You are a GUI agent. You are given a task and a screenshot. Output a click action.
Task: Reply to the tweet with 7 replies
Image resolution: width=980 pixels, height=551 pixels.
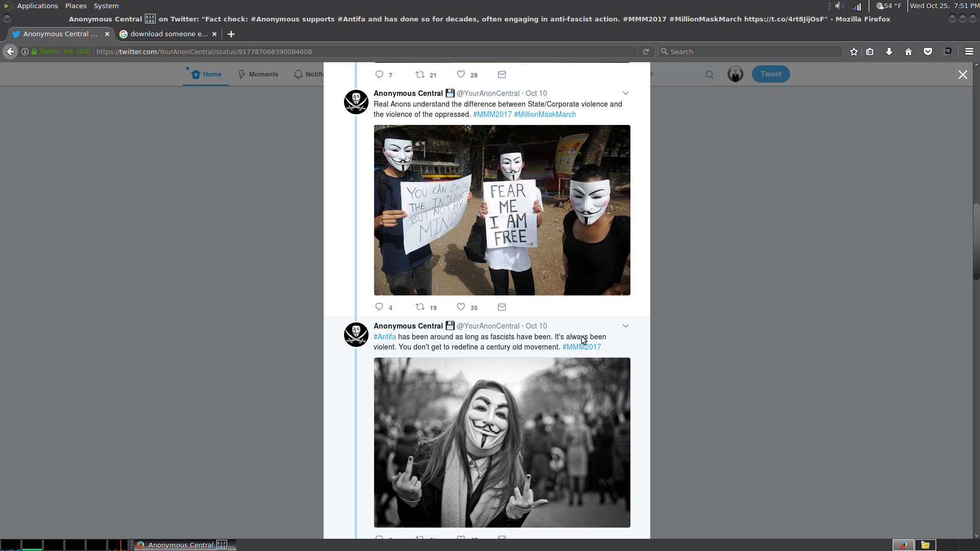click(x=379, y=74)
